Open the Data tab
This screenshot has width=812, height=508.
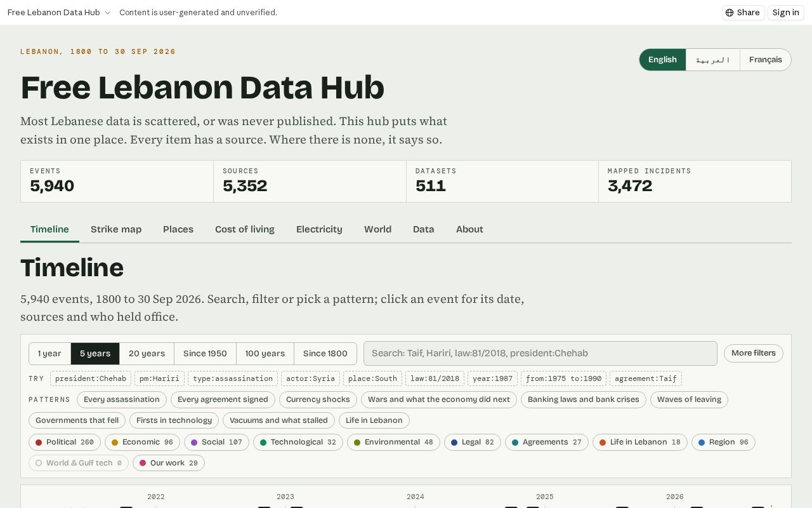[x=424, y=229]
